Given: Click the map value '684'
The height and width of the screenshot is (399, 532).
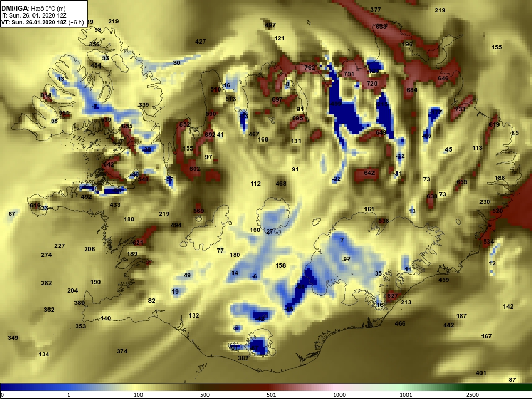Looking at the screenshot, I should click(412, 90).
